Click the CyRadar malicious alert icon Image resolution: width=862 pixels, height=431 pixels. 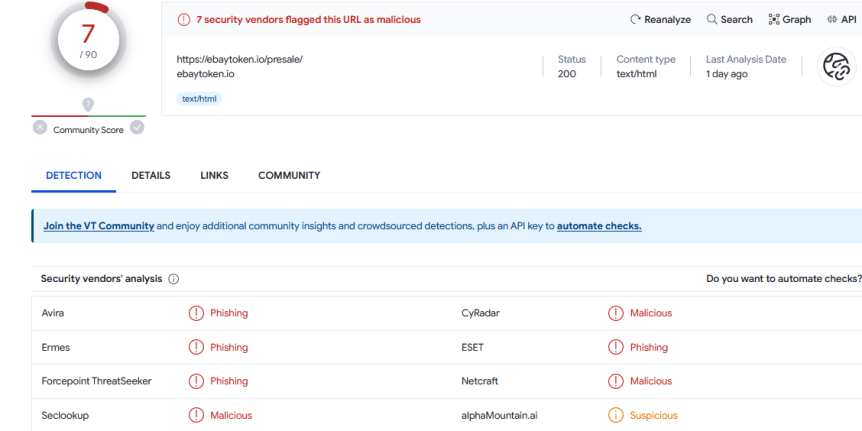coord(615,313)
